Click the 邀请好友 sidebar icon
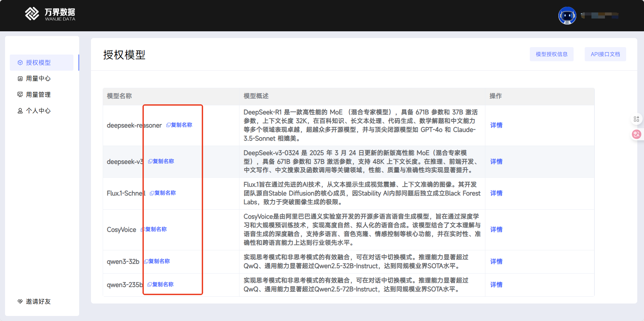This screenshot has width=644, height=321. [x=20, y=301]
